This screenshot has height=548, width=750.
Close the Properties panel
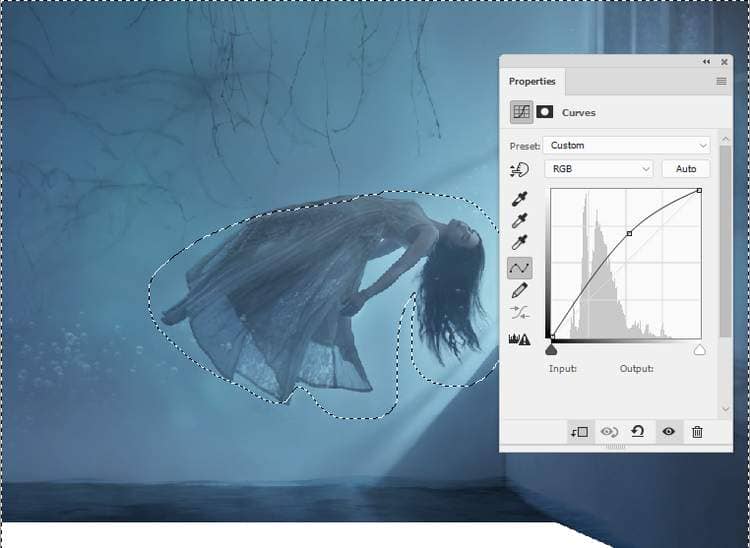(724, 62)
